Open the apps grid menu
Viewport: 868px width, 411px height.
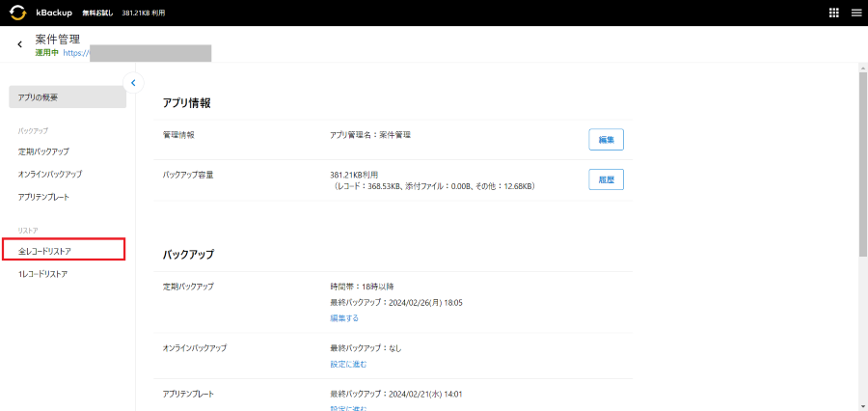point(833,13)
